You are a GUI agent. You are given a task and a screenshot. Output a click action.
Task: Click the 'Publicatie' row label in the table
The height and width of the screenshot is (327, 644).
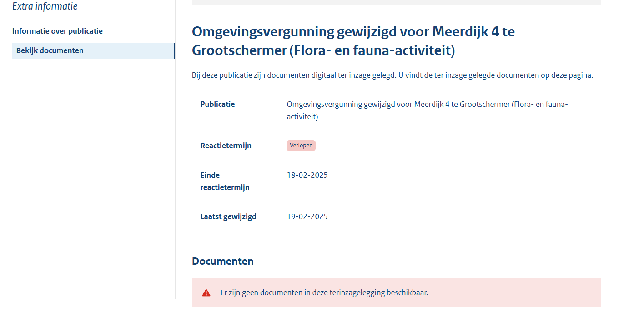click(217, 104)
